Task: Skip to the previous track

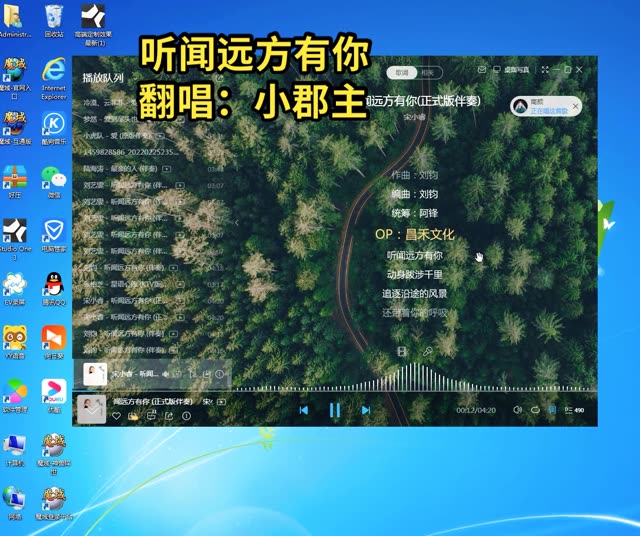Action: pos(304,410)
